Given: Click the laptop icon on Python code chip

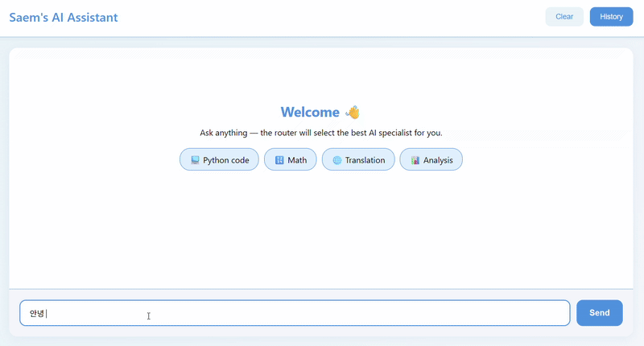Looking at the screenshot, I should [195, 160].
